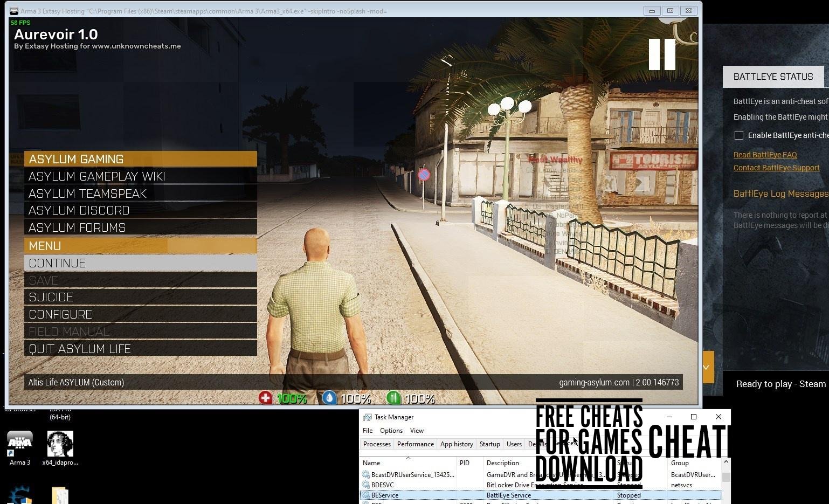Open CONFIGURE in the game menu
829x504 pixels.
[140, 314]
